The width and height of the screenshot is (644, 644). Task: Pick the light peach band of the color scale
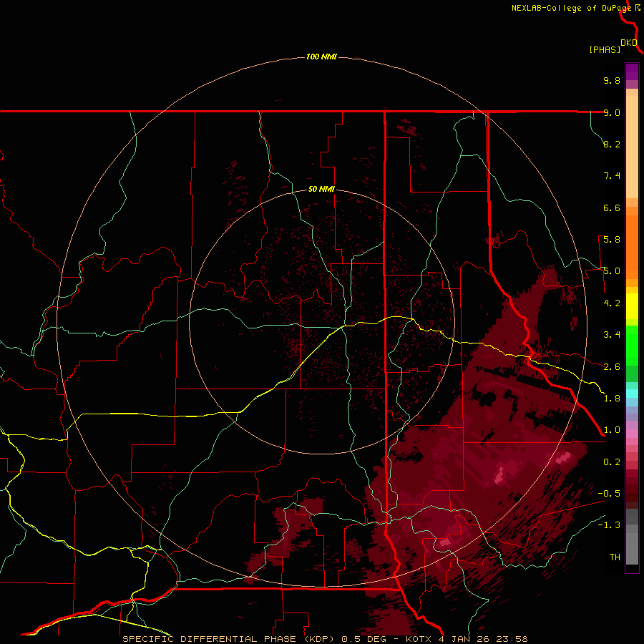pyautogui.click(x=632, y=147)
